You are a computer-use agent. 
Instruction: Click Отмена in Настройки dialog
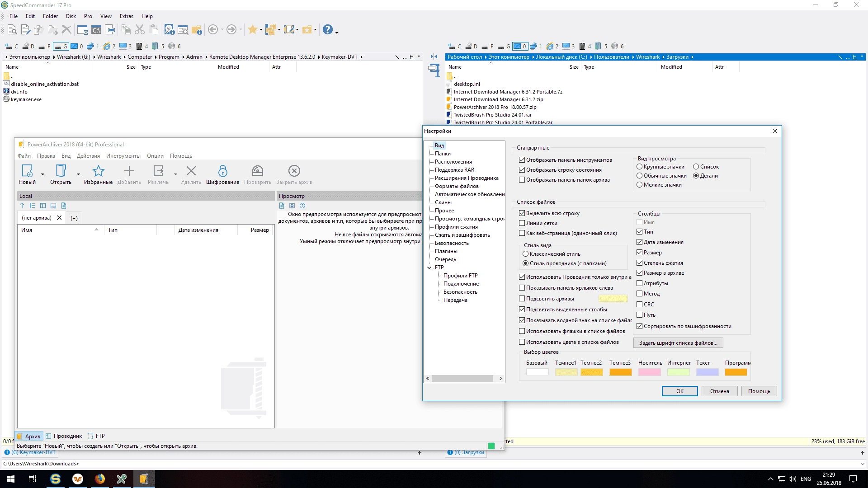(719, 391)
